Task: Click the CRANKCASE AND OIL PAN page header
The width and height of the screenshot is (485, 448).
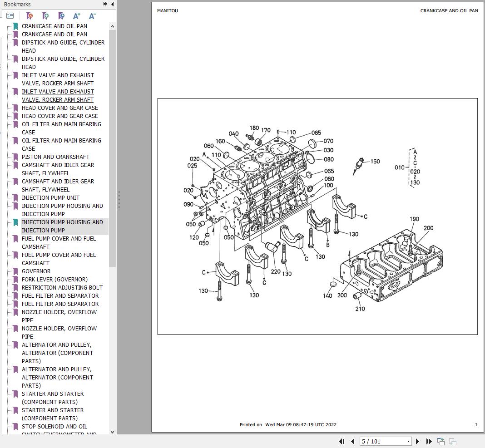Action: click(x=449, y=10)
